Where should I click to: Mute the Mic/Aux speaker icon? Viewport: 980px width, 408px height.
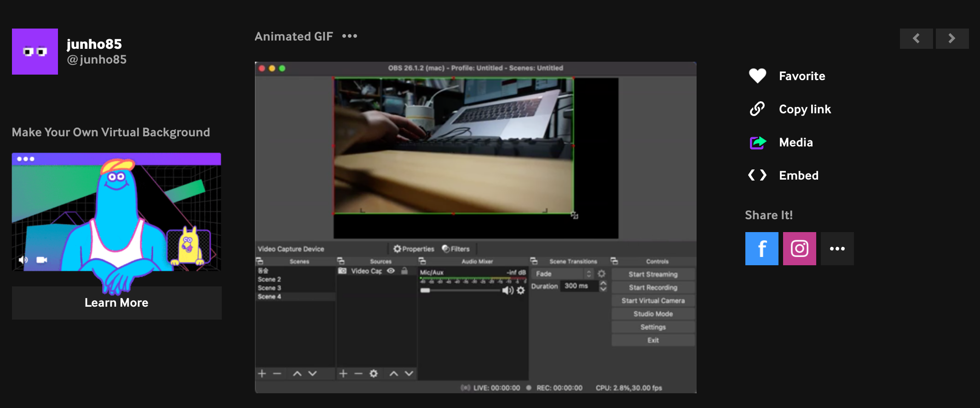pyautogui.click(x=507, y=291)
